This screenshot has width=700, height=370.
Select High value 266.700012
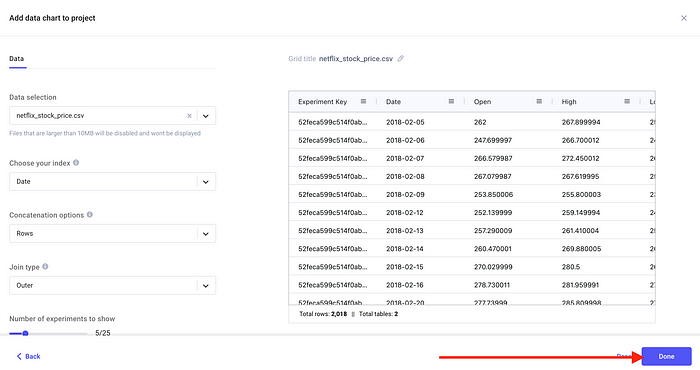580,140
